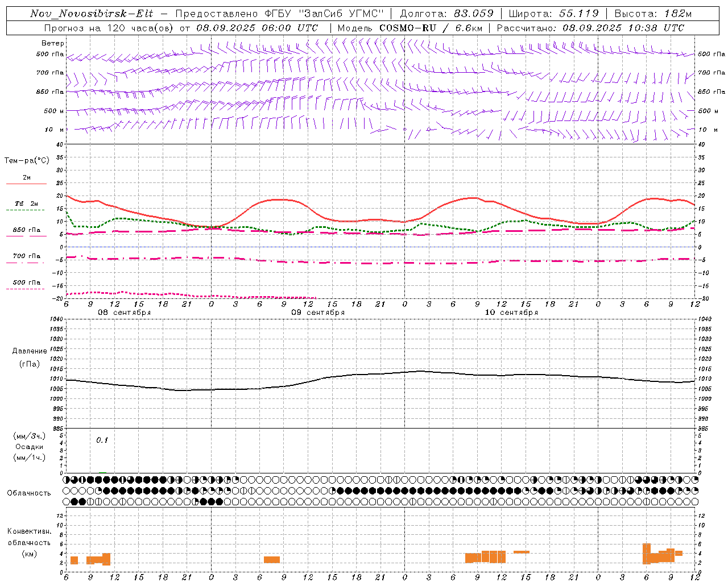Screen dimensions: 728x582
Task: Click the Давление pressure panel label
Action: click(30, 351)
